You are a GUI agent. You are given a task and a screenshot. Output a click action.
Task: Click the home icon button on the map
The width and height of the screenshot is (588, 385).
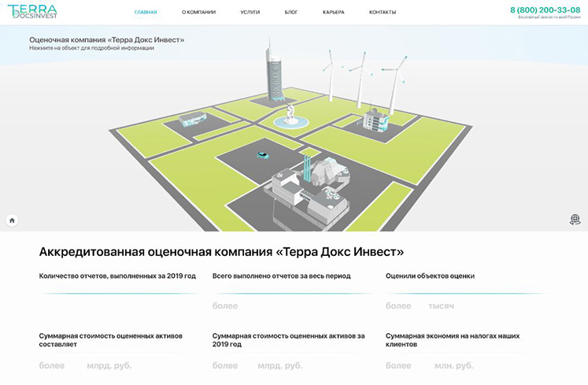coord(12,220)
